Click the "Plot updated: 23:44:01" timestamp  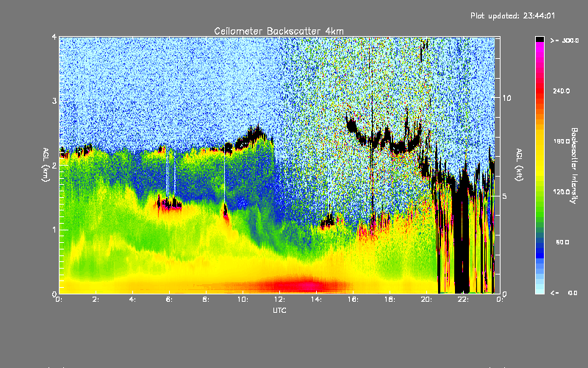click(512, 15)
